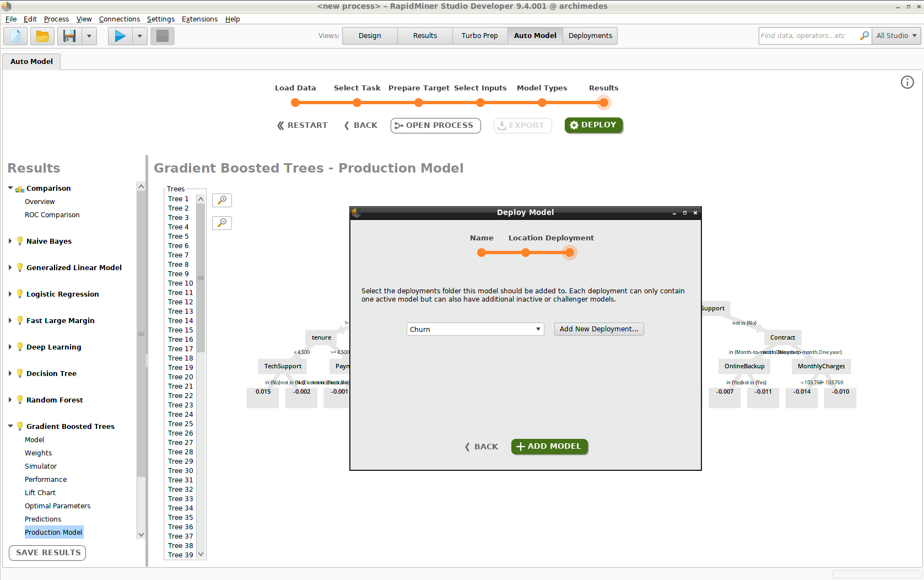Switch to the Turbo Prep view

(x=479, y=36)
